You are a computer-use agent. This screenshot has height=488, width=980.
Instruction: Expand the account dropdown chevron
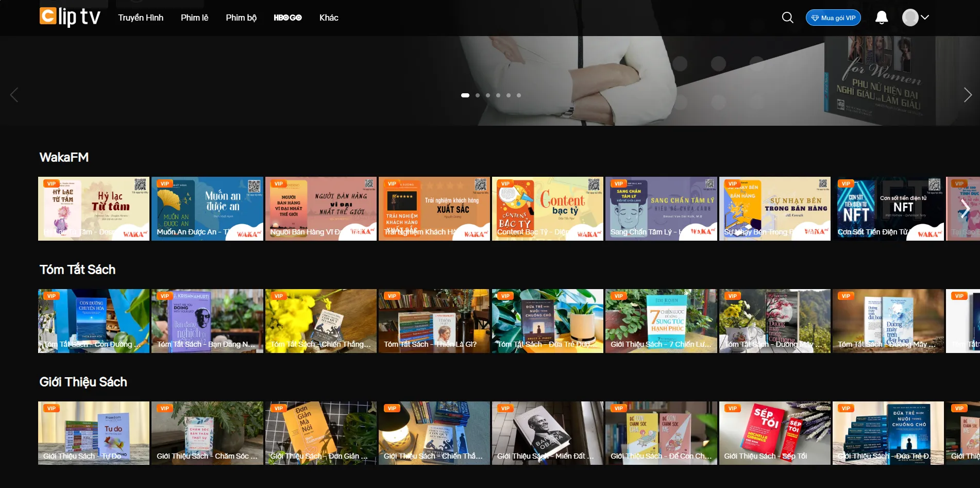tap(925, 17)
